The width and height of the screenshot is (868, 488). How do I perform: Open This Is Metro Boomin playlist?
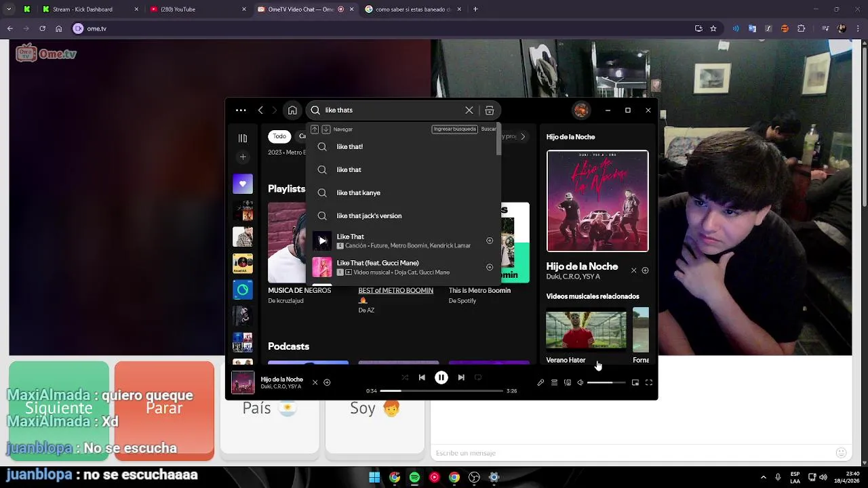[x=479, y=290]
